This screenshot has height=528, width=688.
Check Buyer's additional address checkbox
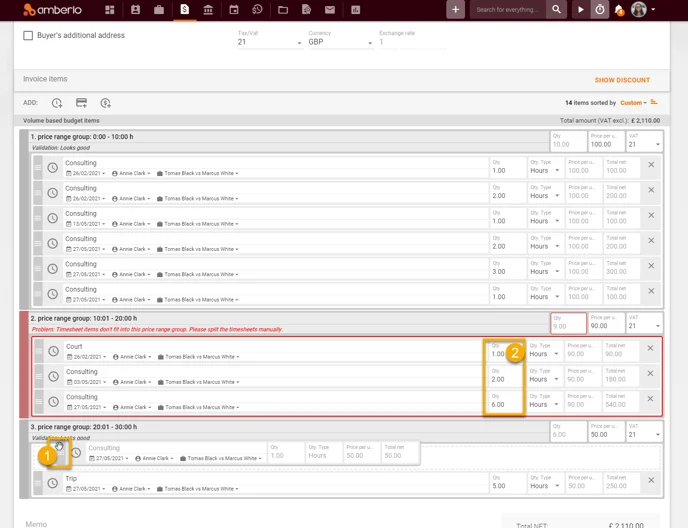(28, 36)
